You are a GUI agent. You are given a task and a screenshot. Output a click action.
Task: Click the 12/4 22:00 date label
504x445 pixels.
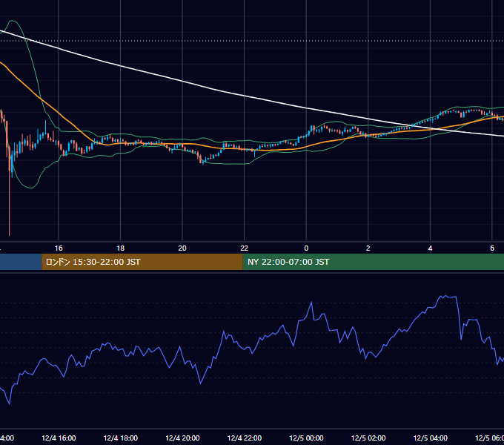(x=245, y=438)
